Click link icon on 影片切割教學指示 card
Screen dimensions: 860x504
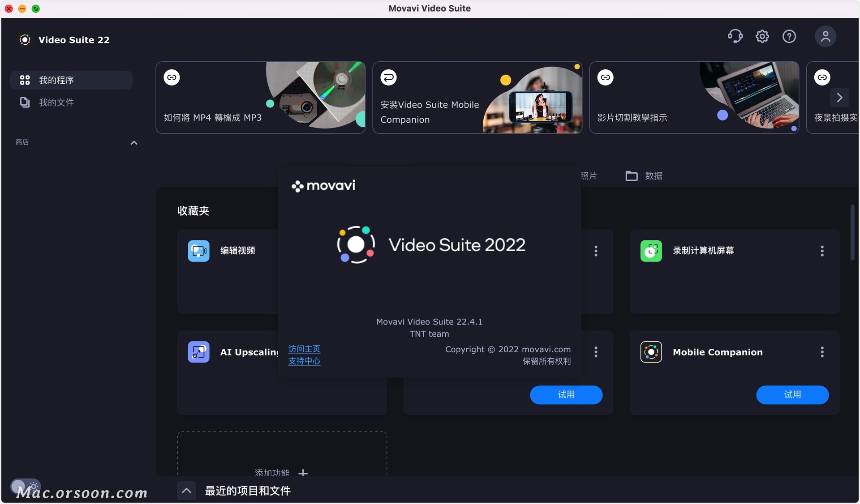click(x=606, y=77)
